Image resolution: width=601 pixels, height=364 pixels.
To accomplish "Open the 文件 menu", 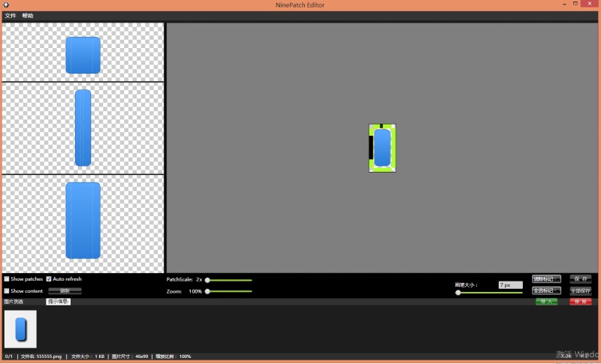I will click(x=11, y=16).
